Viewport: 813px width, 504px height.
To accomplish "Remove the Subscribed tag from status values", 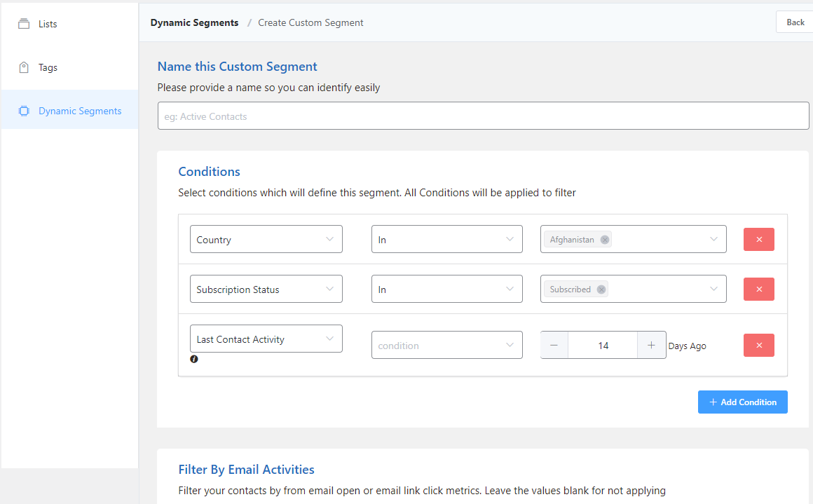I will click(x=601, y=290).
